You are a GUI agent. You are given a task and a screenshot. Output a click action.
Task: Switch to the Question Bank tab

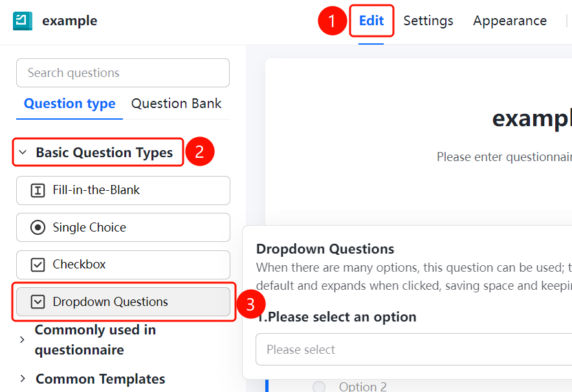[176, 103]
